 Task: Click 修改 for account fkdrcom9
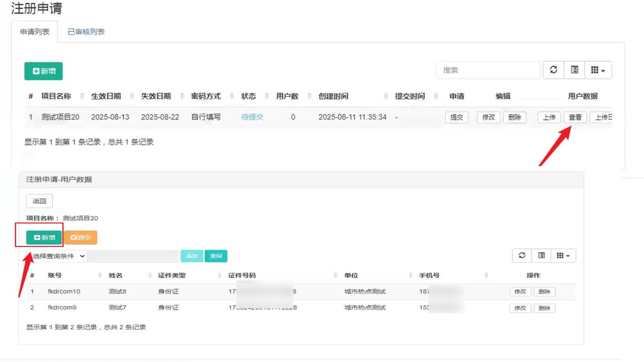click(x=520, y=308)
